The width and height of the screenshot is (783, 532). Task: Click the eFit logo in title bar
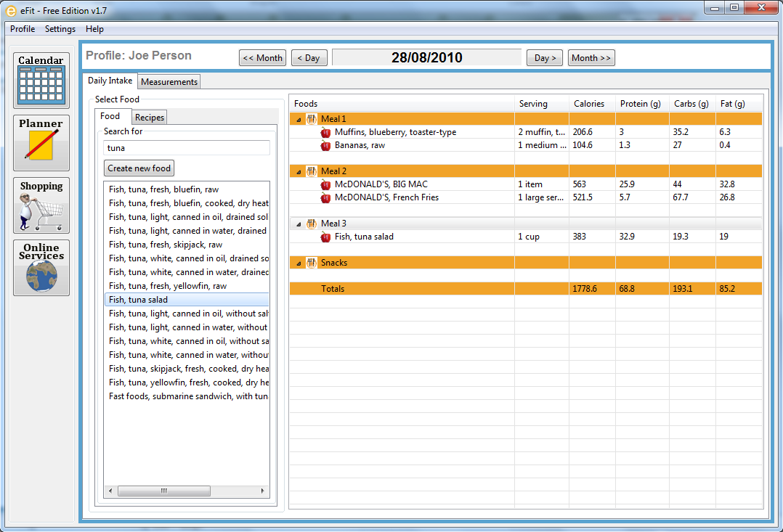(x=10, y=10)
